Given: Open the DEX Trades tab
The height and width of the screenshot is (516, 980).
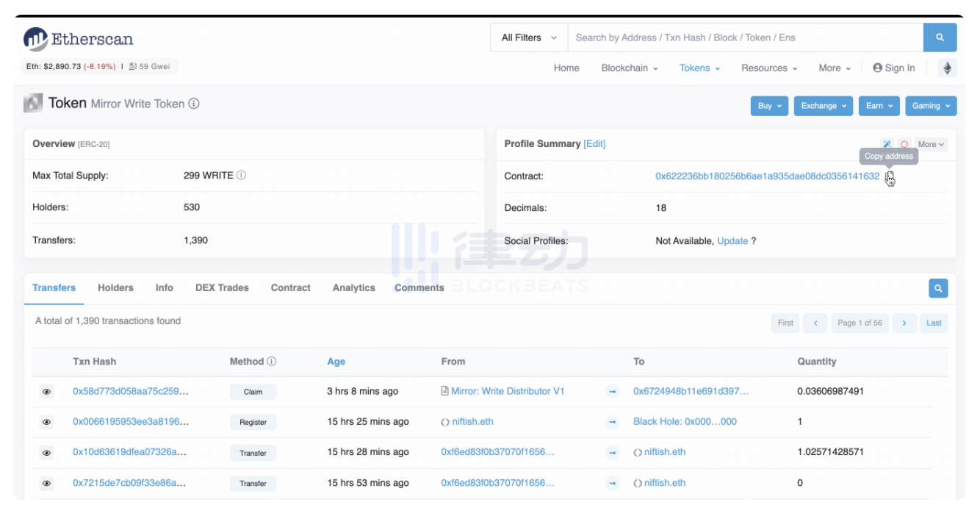Looking at the screenshot, I should point(222,288).
